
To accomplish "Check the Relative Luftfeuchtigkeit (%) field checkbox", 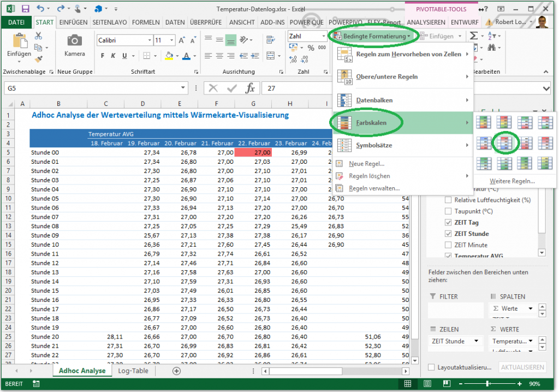I will 448,200.
